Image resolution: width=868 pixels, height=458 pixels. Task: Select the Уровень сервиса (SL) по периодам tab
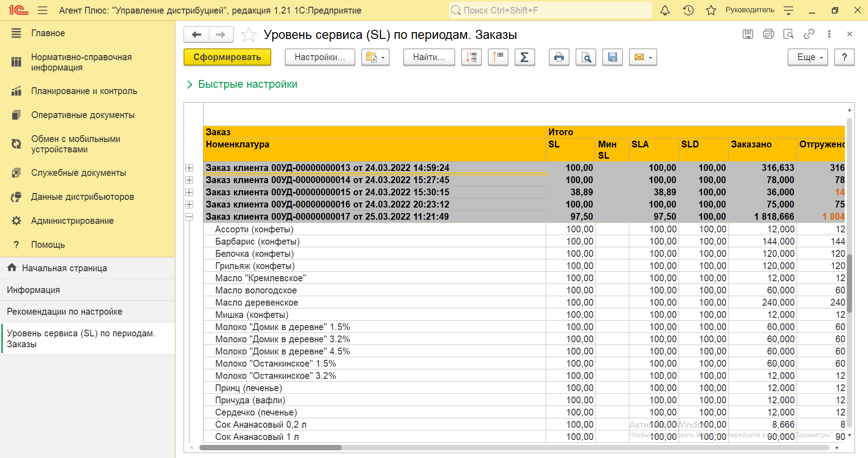coord(87,339)
